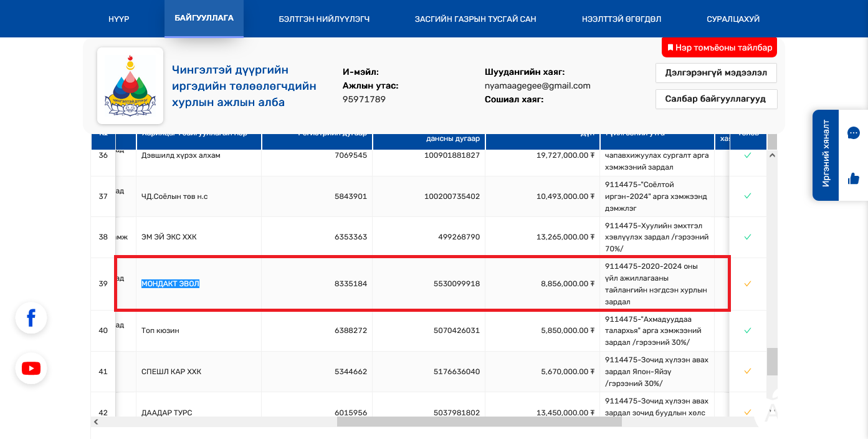
Task: Click the amount 13,450,000.00 ₮
Action: point(565,413)
